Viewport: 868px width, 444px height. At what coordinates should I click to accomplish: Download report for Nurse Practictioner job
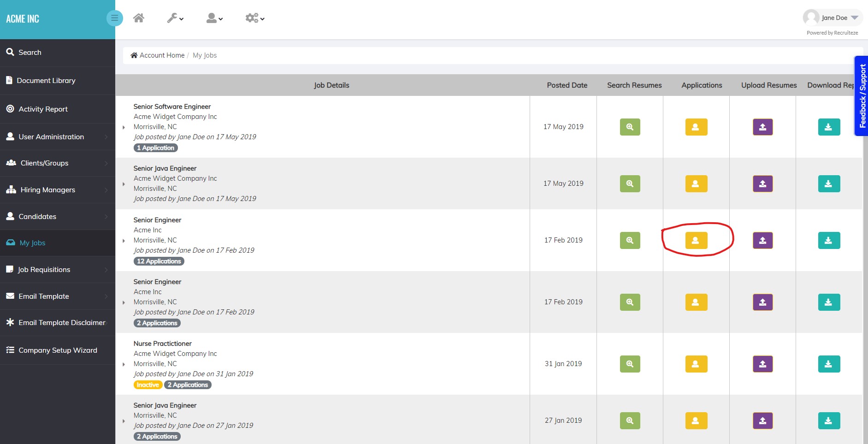point(829,364)
